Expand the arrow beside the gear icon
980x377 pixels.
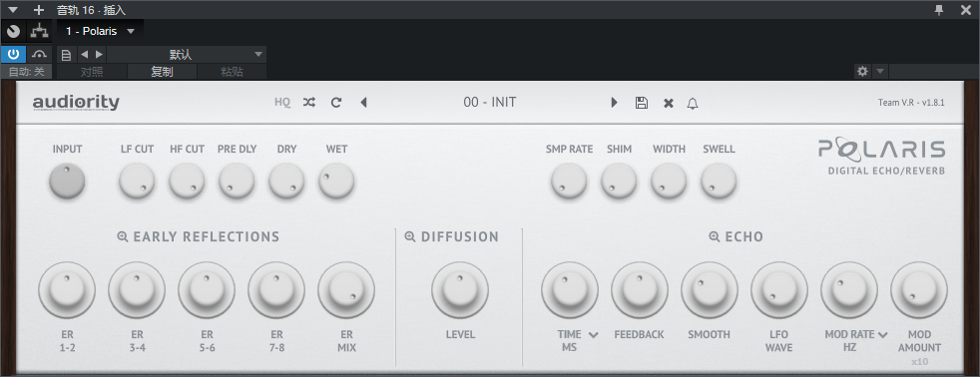pyautogui.click(x=880, y=71)
